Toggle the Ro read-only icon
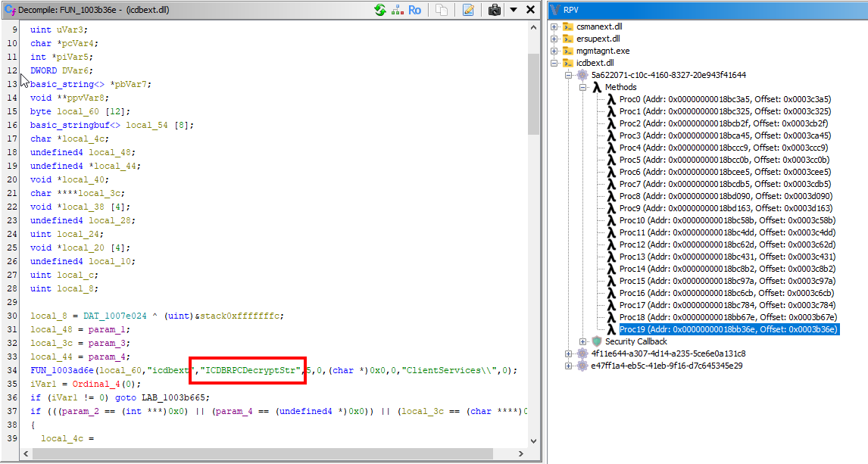This screenshot has width=868, height=464. [414, 10]
